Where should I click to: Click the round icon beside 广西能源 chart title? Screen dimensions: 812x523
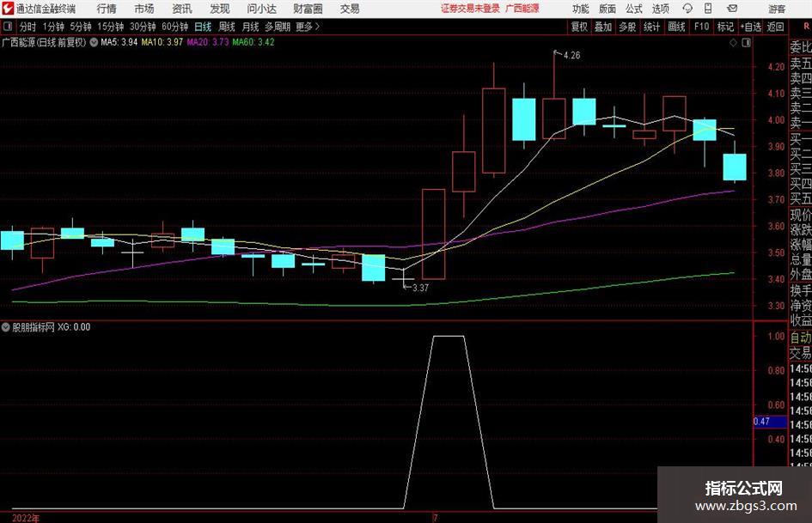pyautogui.click(x=94, y=42)
